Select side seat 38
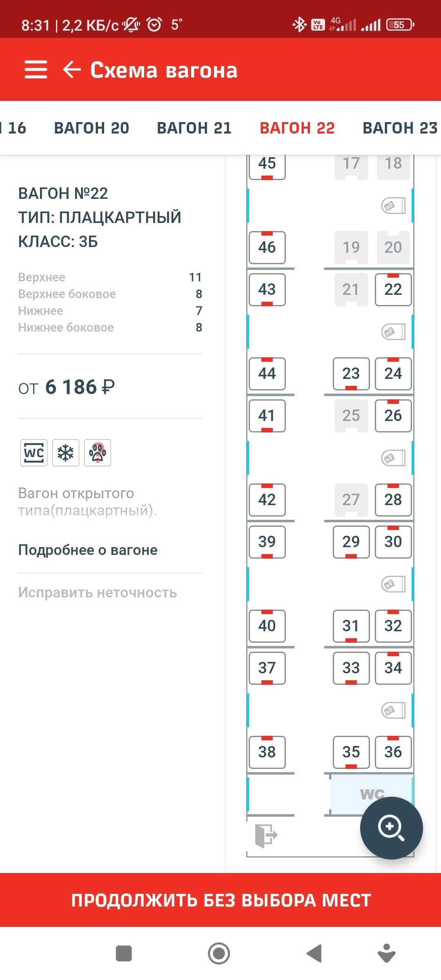The image size is (441, 980). coord(267,752)
